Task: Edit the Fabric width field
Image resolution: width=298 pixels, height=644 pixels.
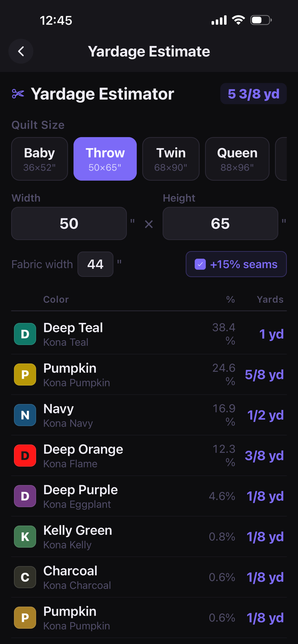Action: pos(95,264)
